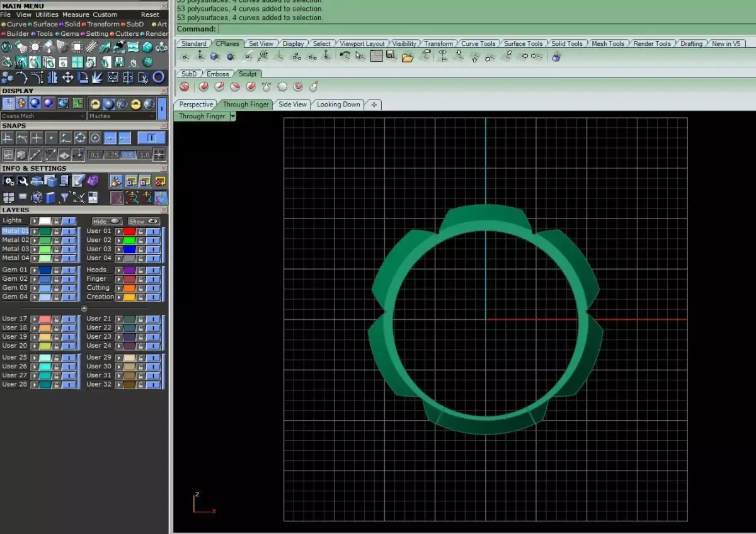Select the Metal 01 layer name
The height and width of the screenshot is (534, 756).
click(x=15, y=231)
